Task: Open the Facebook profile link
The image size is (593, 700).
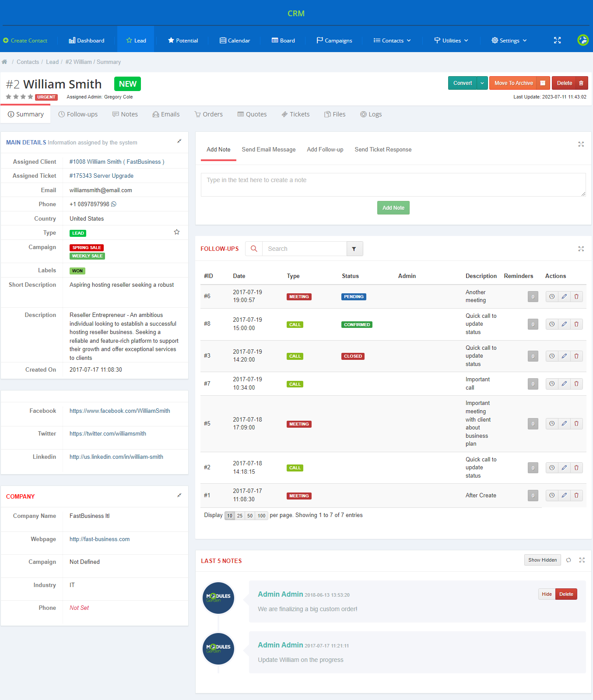Action: pos(120,411)
